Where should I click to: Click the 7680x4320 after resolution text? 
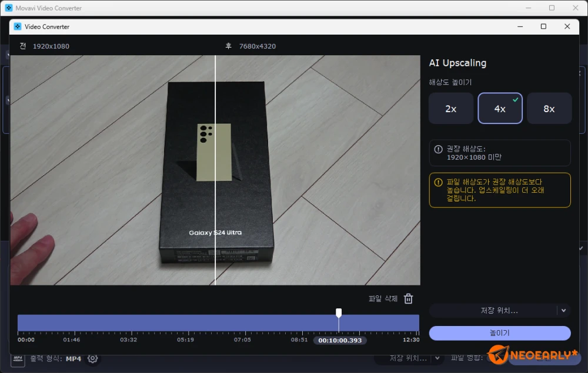click(x=258, y=46)
